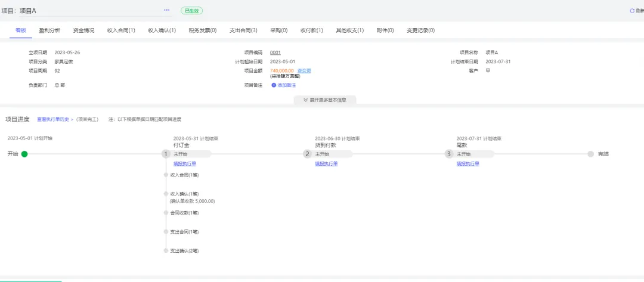Image resolution: width=644 pixels, height=282 pixels.
Task: Select milestone node number 1
Action: (166, 154)
